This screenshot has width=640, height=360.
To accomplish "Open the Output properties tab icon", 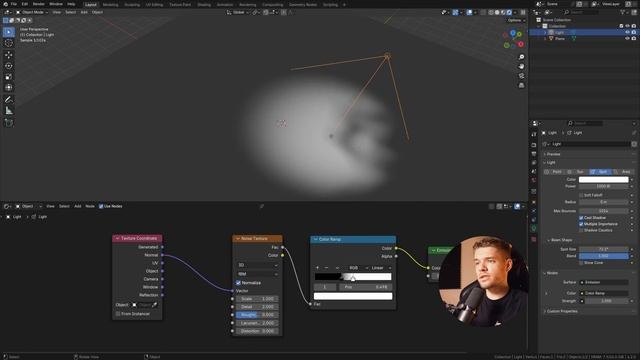I will (x=533, y=154).
